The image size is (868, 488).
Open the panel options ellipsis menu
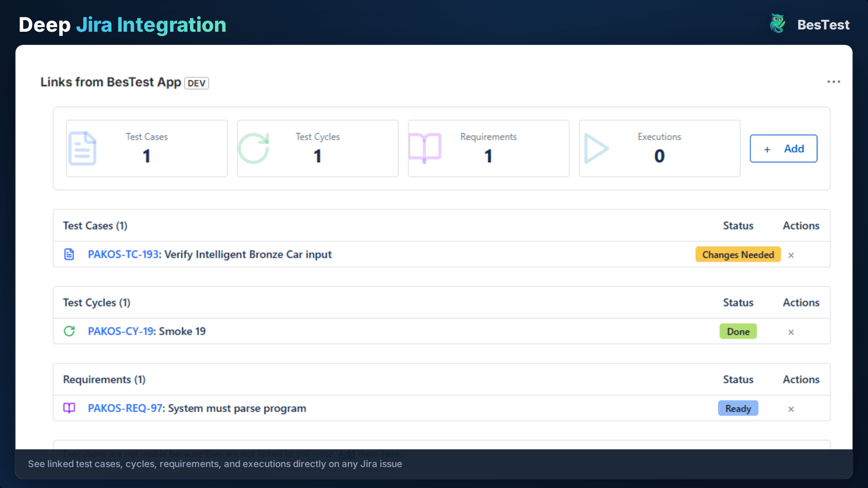pyautogui.click(x=834, y=82)
